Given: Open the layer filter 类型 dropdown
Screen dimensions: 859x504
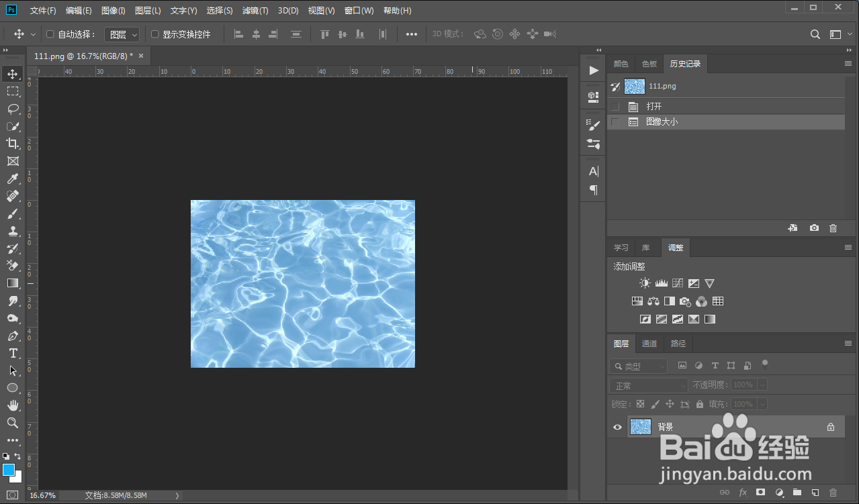Looking at the screenshot, I should coord(638,366).
